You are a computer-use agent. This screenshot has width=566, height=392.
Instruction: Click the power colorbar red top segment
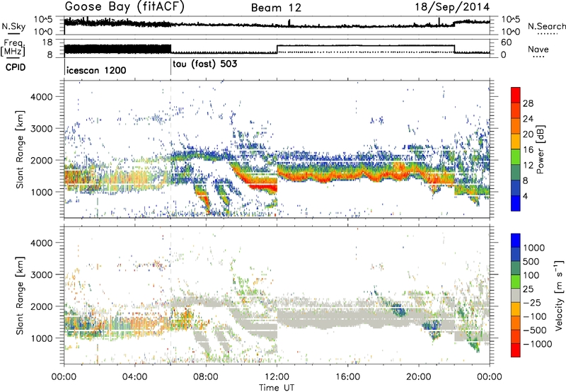[516, 96]
